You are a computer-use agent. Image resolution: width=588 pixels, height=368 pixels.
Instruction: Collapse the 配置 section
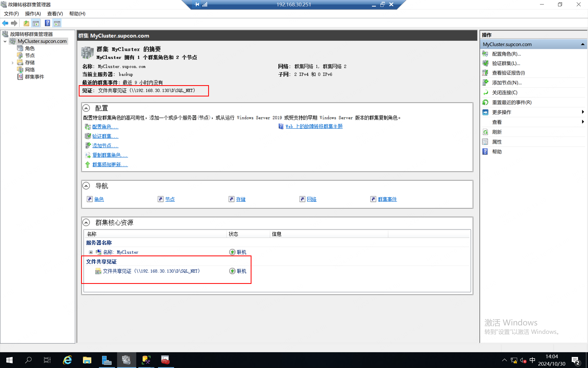pos(86,108)
